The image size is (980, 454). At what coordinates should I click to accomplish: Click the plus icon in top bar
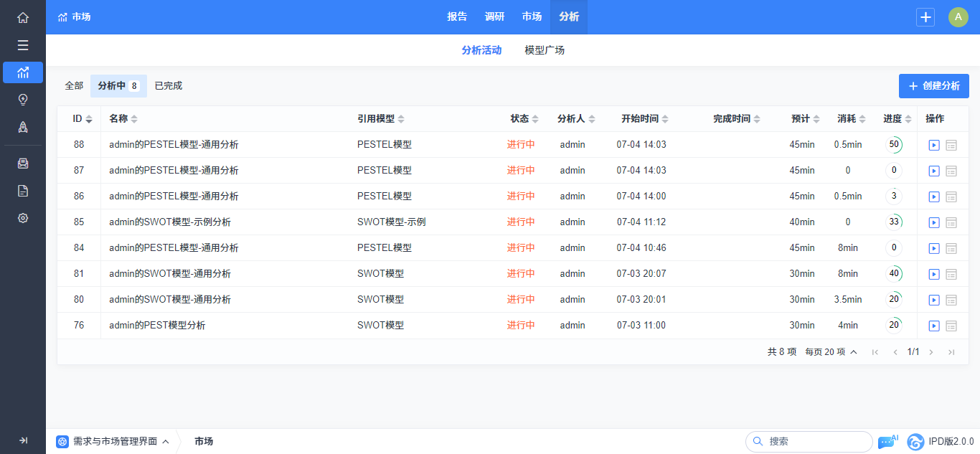coord(925,17)
